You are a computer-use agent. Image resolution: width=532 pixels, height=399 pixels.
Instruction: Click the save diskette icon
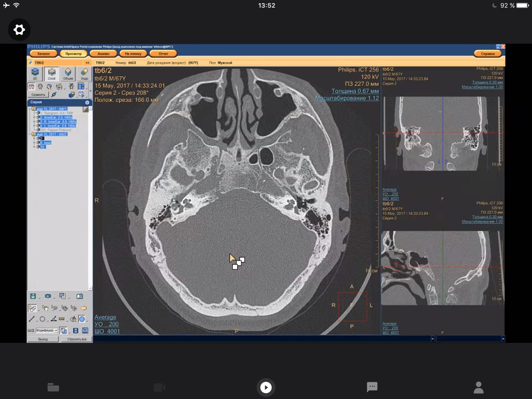pyautogui.click(x=33, y=296)
